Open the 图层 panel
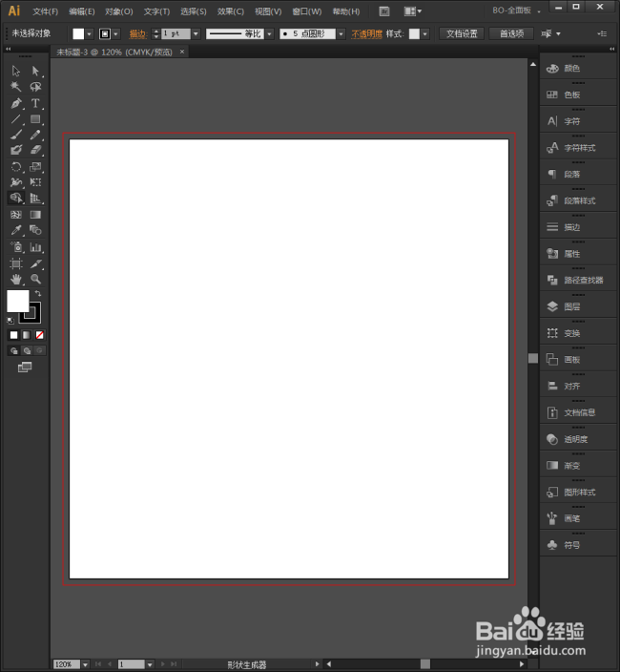The width and height of the screenshot is (620, 672). (x=578, y=306)
